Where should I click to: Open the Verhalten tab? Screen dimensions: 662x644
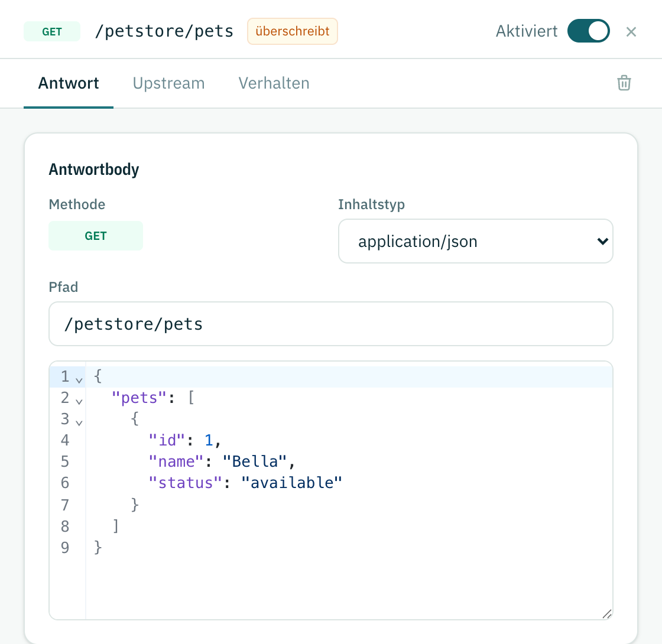(274, 83)
